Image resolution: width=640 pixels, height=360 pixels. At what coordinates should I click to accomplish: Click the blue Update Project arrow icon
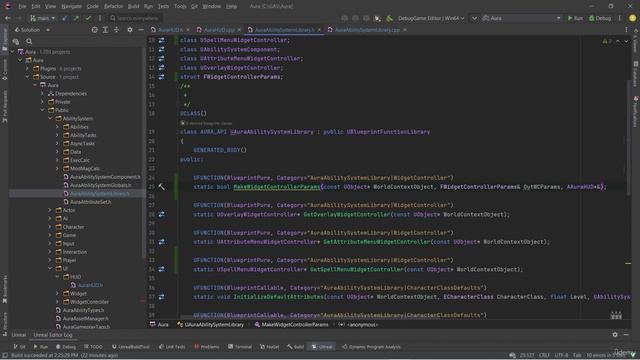(x=64, y=18)
